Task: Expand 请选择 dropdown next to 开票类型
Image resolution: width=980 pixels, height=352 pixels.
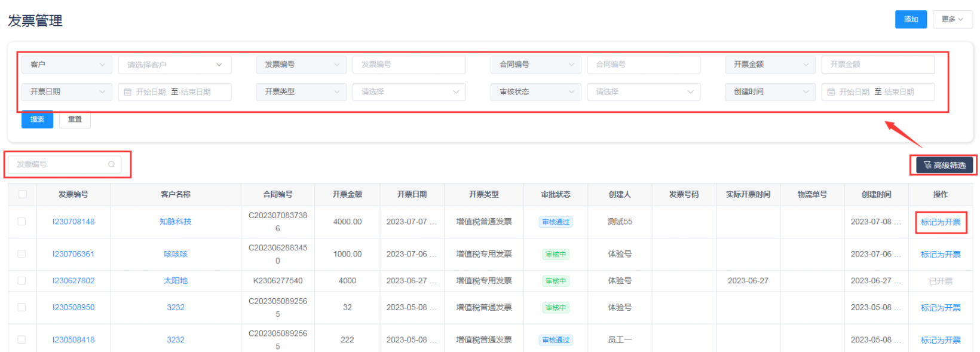Action: click(409, 92)
